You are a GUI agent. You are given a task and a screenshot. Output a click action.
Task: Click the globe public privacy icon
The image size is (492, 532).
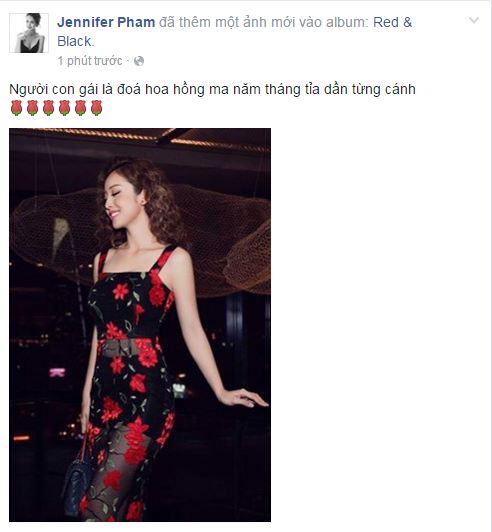point(139,61)
